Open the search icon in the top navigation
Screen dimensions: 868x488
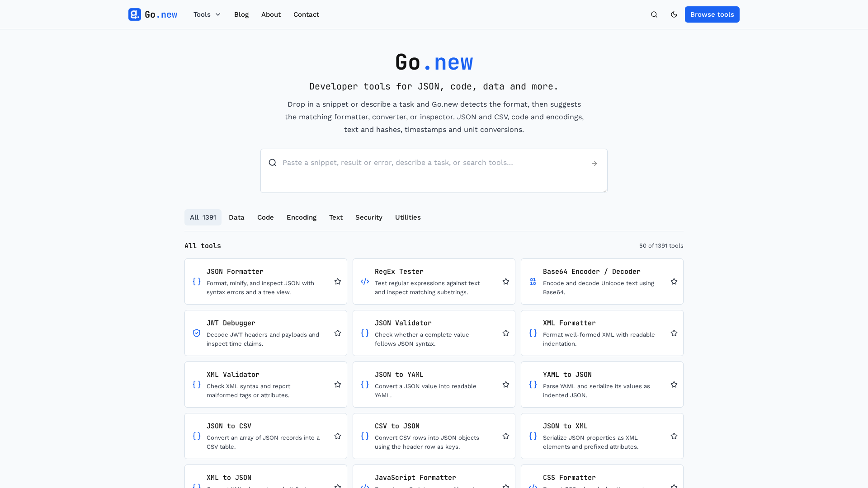[654, 14]
